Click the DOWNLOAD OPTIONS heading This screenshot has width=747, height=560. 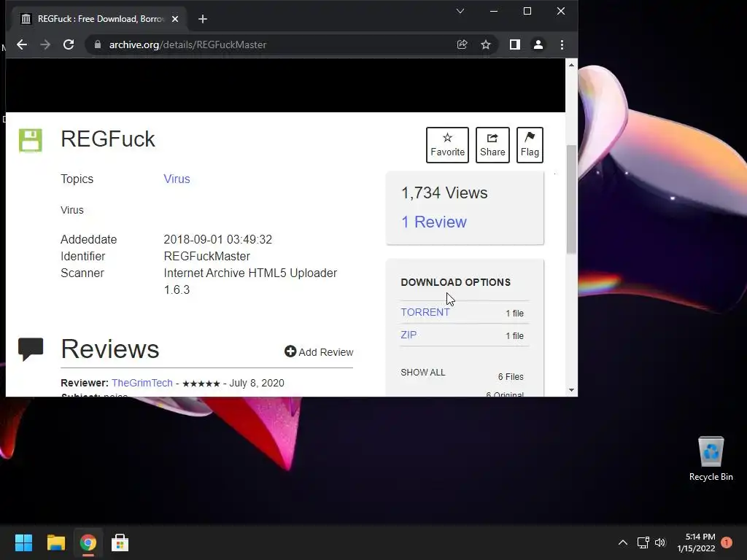point(455,282)
